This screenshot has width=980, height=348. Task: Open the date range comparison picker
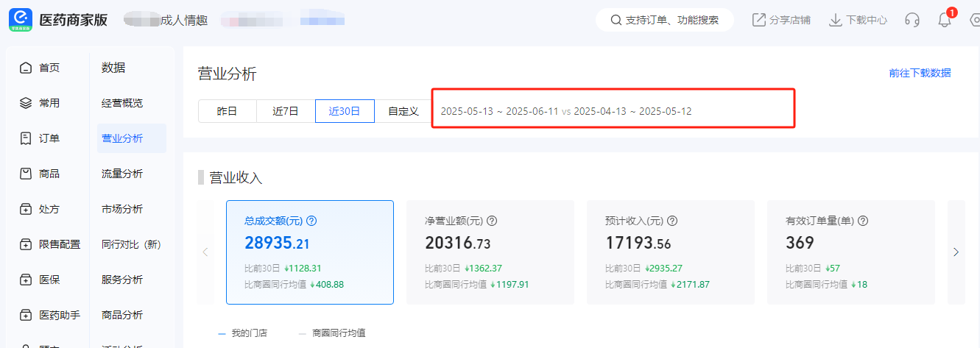point(565,111)
